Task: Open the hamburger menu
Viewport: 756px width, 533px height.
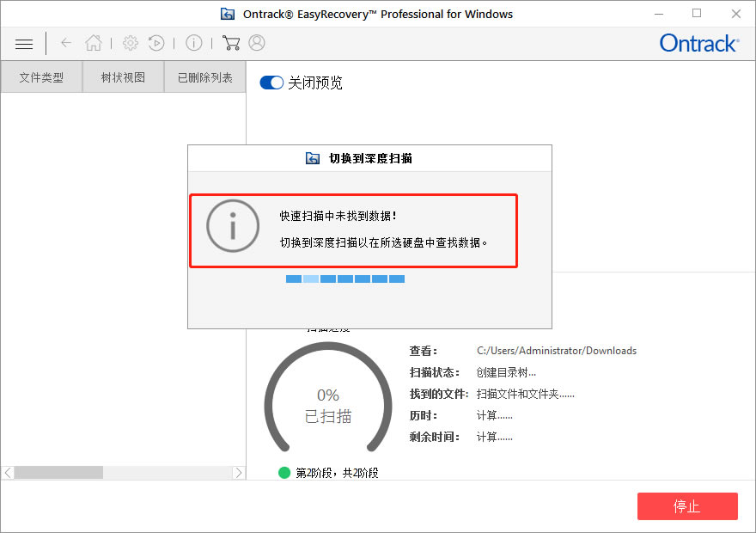Action: (23, 43)
